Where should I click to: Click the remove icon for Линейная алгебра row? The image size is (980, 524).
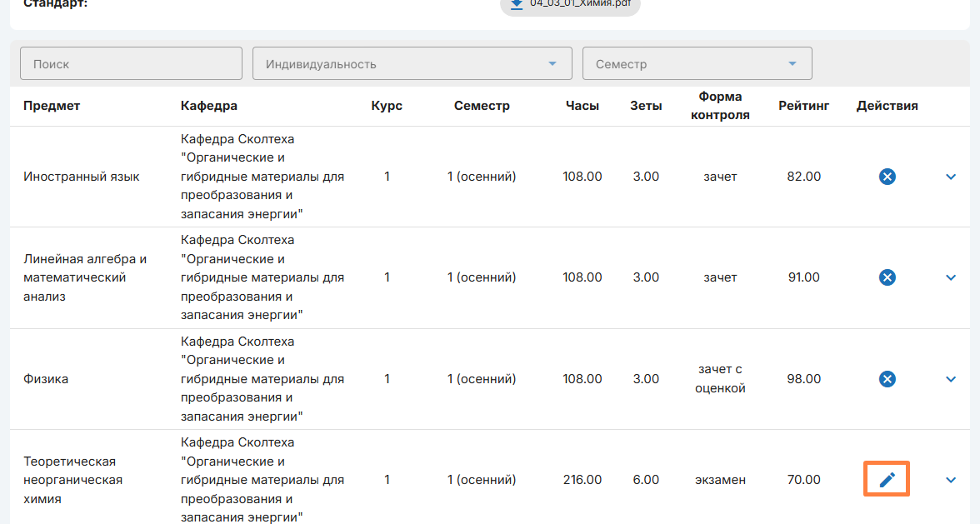tap(887, 277)
